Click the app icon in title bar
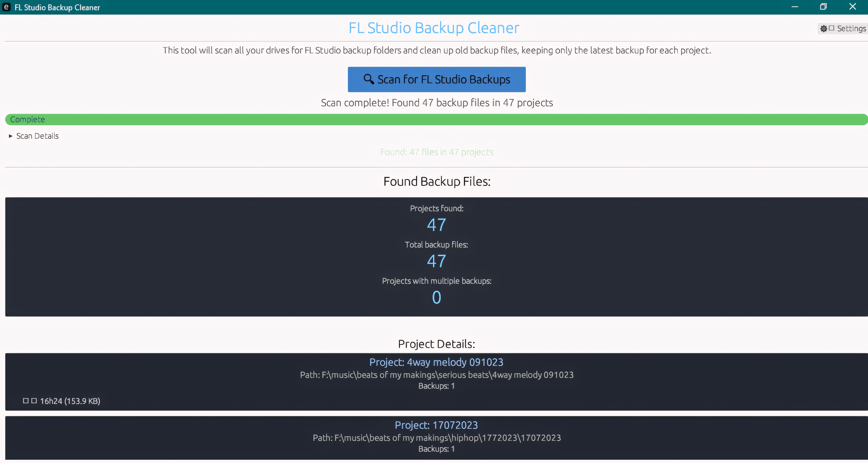The height and width of the screenshot is (463, 868). click(6, 7)
